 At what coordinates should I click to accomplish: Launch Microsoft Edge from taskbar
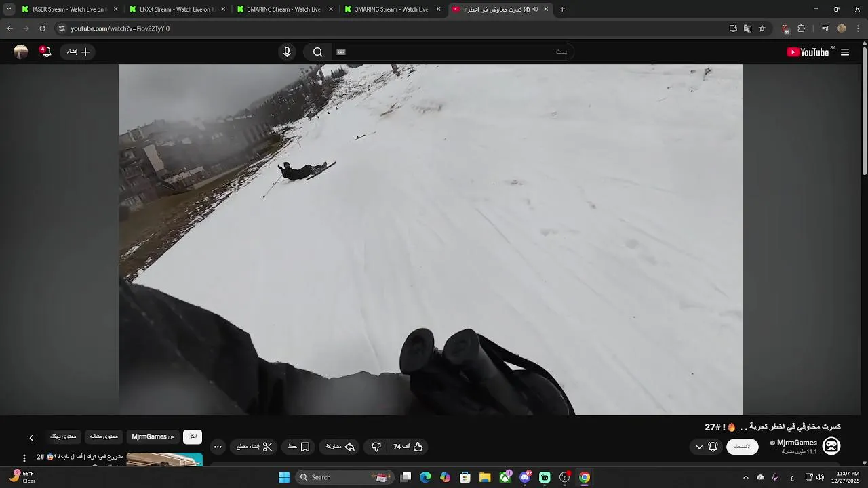(x=425, y=477)
